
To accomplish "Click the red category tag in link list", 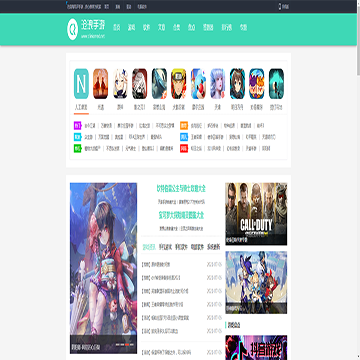I will pyautogui.click(x=184, y=148).
